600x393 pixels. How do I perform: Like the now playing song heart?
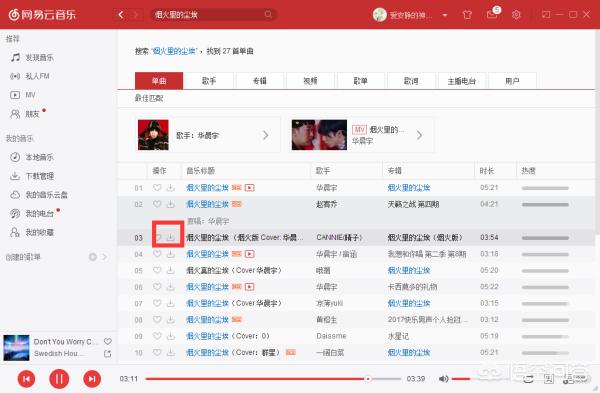(x=108, y=341)
